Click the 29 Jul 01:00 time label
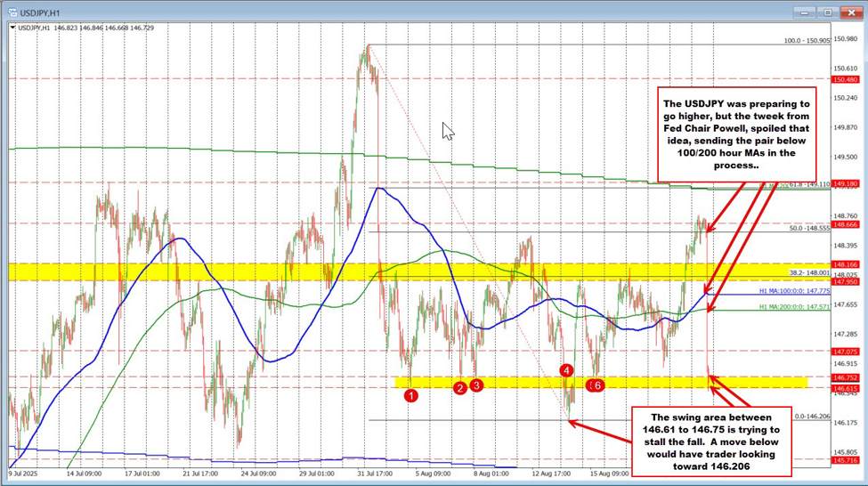The image size is (868, 486). click(x=316, y=474)
